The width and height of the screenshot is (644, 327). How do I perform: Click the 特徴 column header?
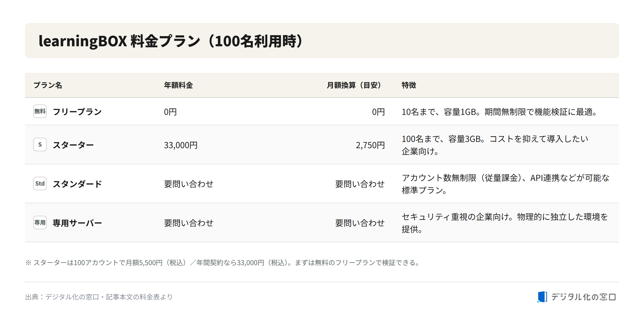tap(409, 85)
